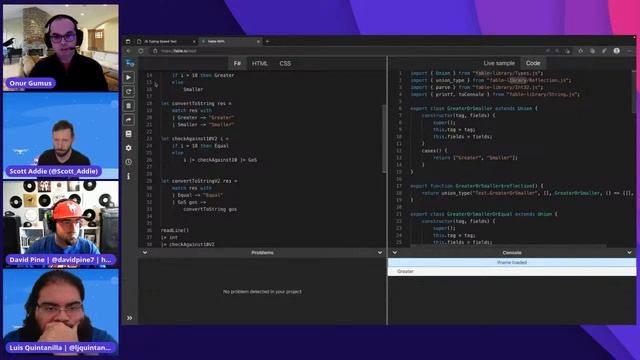Viewport: 640px width, 360px height.
Task: Click the 'Frame loaded' console message
Action: [x=512, y=262]
